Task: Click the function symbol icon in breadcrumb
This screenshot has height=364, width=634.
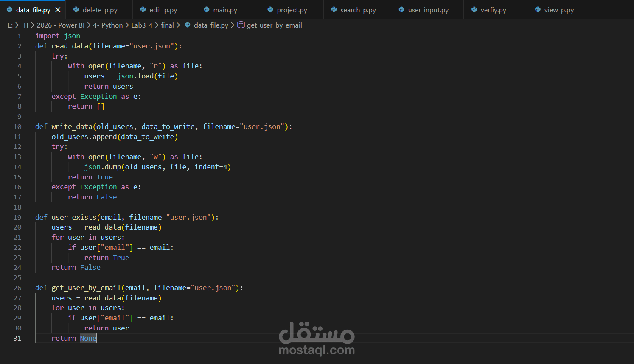Action: click(241, 25)
